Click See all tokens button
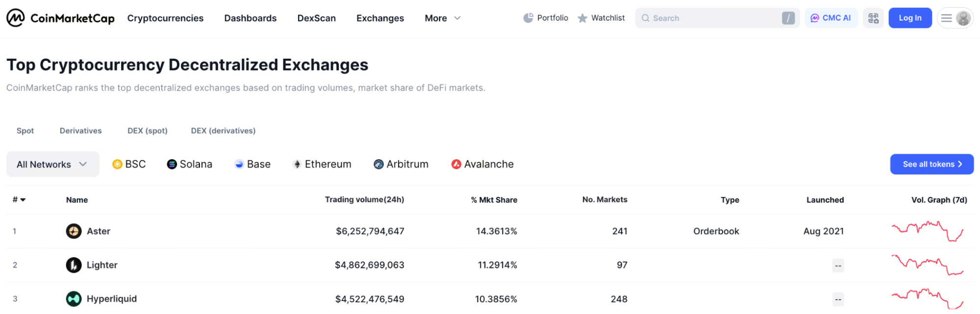980x314 pixels. coord(931,164)
